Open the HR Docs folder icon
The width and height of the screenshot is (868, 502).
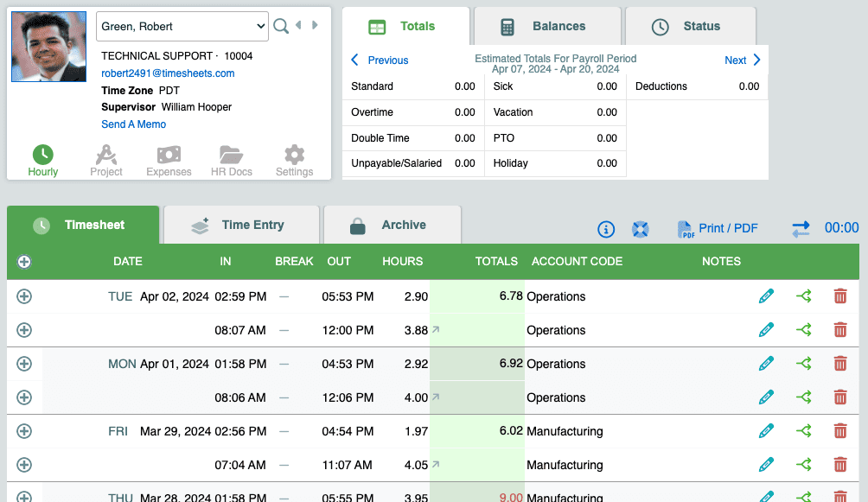point(231,154)
